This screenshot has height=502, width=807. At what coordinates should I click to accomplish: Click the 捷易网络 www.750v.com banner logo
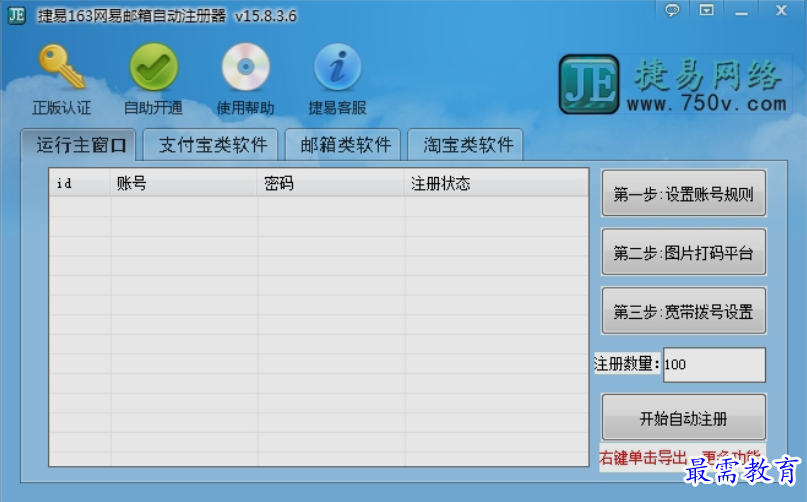(x=675, y=84)
